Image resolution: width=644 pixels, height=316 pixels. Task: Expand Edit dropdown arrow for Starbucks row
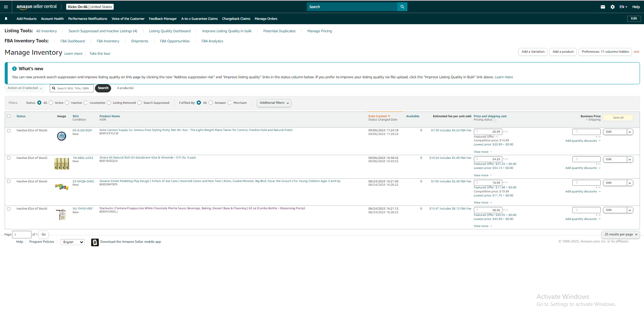tap(630, 210)
